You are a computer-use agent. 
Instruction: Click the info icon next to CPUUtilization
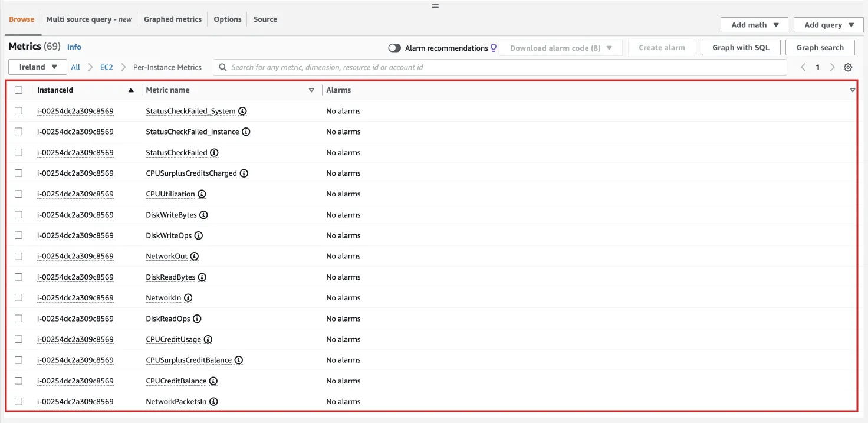click(x=202, y=194)
